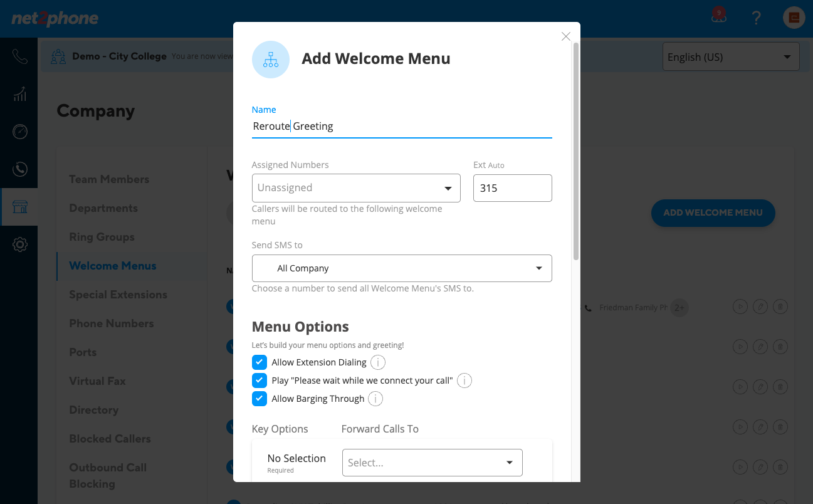This screenshot has height=504, width=813.
Task: Click the 2+ badge next to Friedman Family
Action: coord(679,308)
